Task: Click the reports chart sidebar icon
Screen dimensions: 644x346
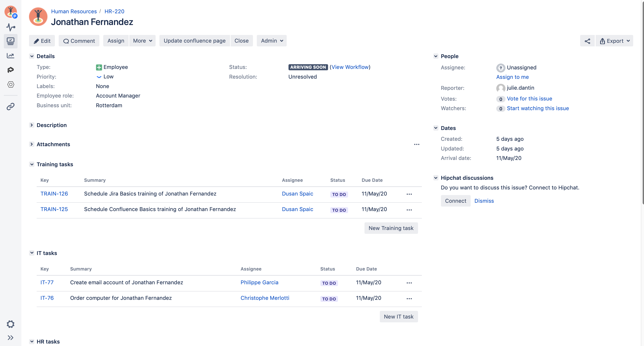Action: (11, 56)
